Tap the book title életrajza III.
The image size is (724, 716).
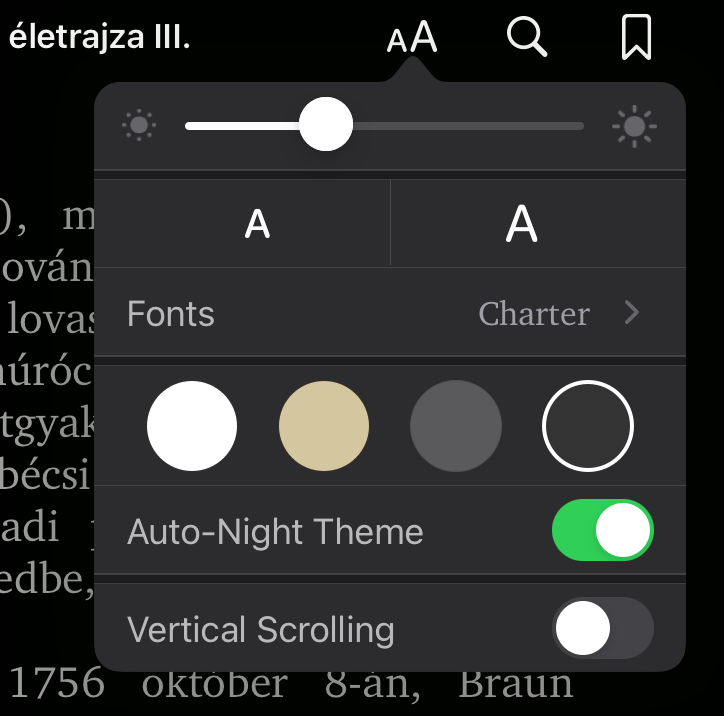click(98, 38)
